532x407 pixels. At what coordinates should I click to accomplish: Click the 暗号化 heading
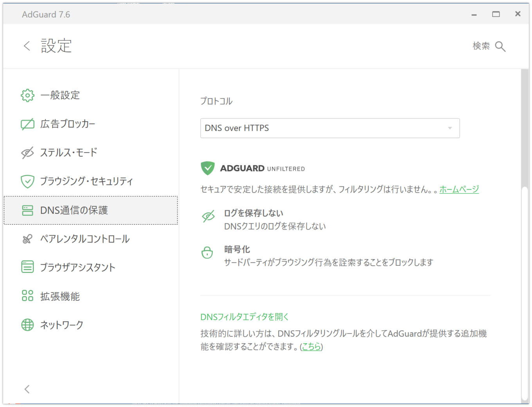pyautogui.click(x=237, y=249)
